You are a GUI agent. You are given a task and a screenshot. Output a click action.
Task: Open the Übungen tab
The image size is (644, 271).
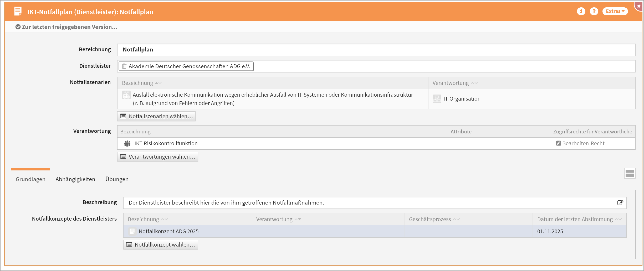[x=117, y=179]
